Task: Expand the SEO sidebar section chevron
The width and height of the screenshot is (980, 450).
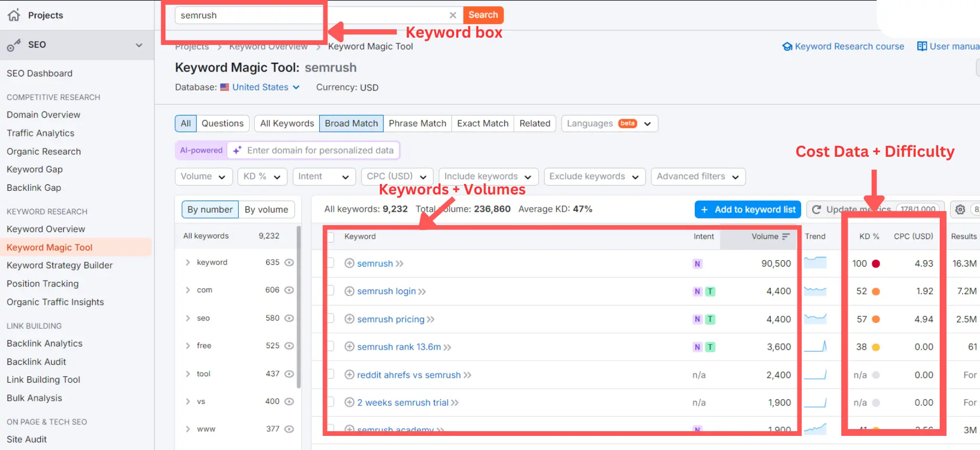Action: (x=139, y=45)
